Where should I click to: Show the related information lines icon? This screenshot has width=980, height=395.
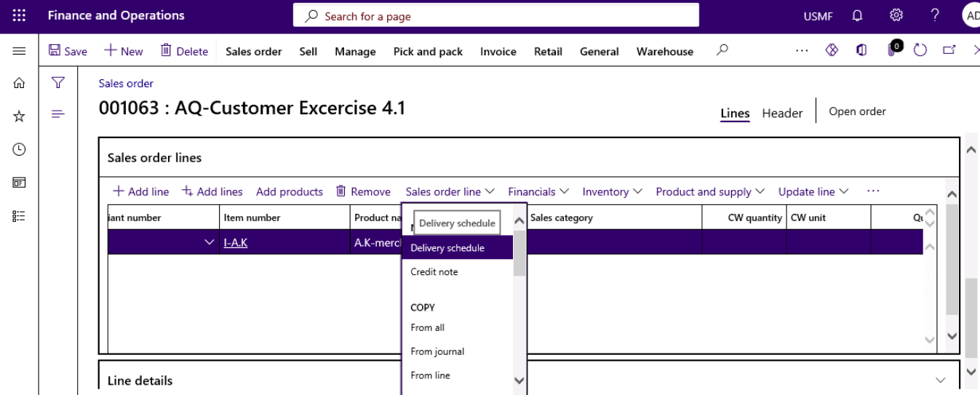pos(58,114)
